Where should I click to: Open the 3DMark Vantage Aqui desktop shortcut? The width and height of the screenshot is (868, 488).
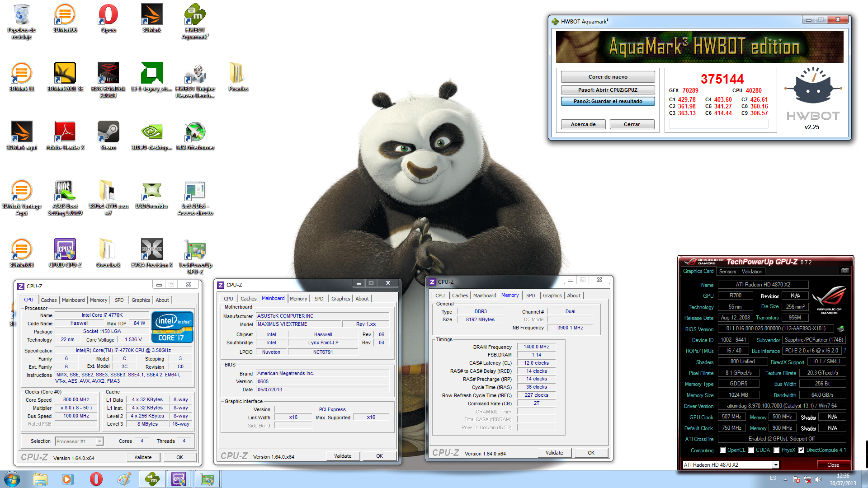point(21,198)
